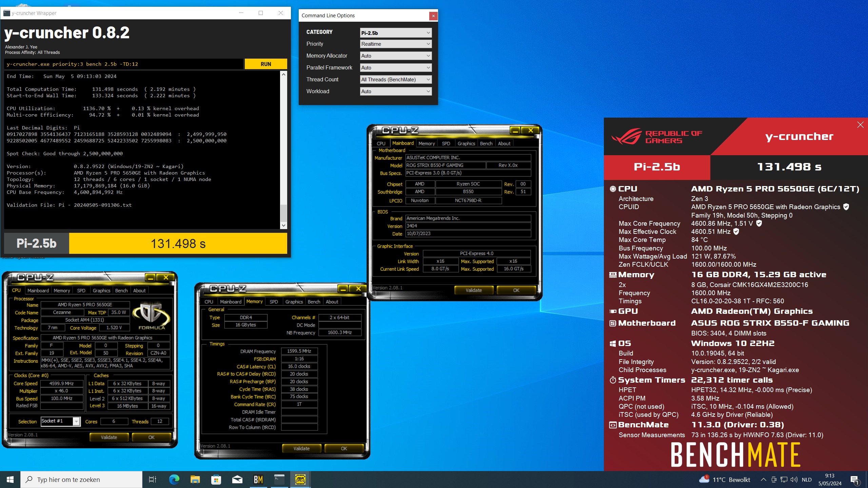Open File Explorer from taskbar

[195, 480]
